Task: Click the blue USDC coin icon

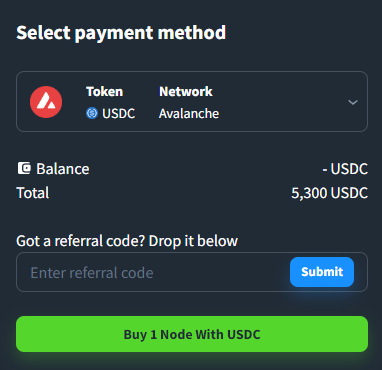Action: pyautogui.click(x=92, y=113)
